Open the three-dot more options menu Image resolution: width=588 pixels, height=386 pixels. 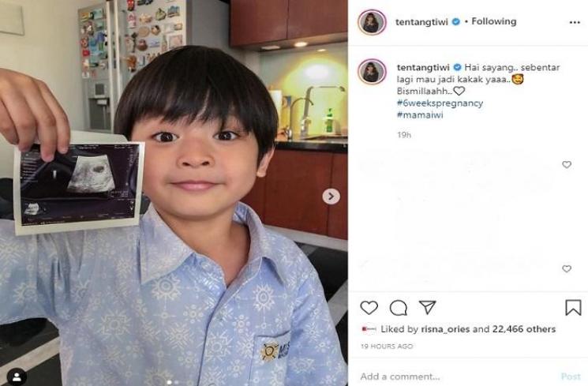pyautogui.click(x=575, y=23)
